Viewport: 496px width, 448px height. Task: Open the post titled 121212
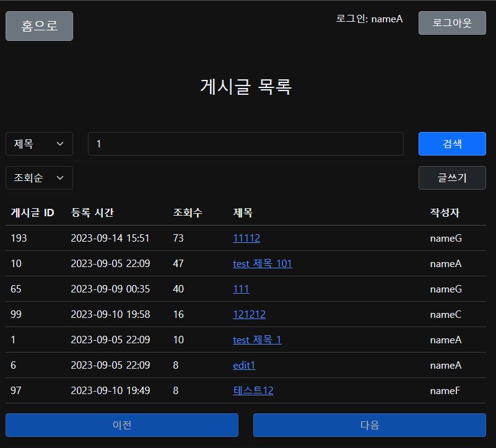tap(249, 314)
